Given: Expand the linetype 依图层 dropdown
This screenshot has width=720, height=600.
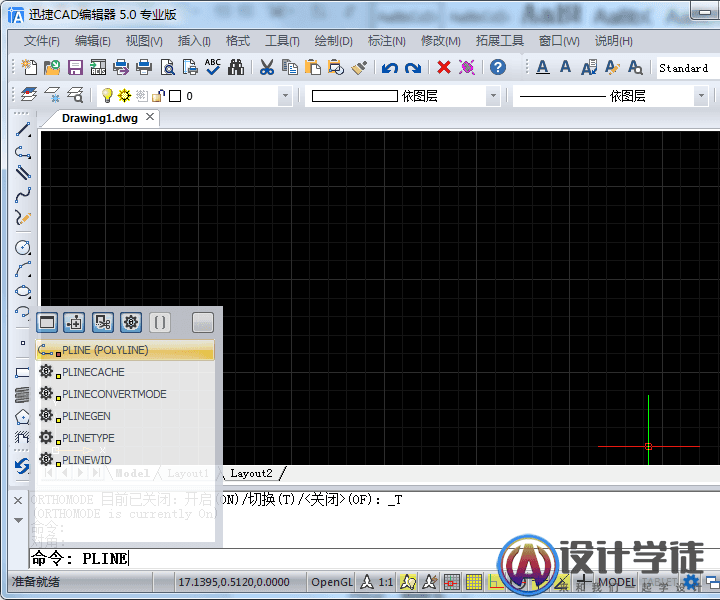Looking at the screenshot, I should [701, 96].
